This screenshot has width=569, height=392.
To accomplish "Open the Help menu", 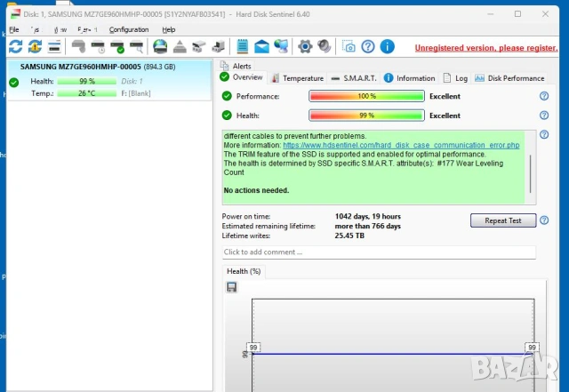I will click(168, 29).
